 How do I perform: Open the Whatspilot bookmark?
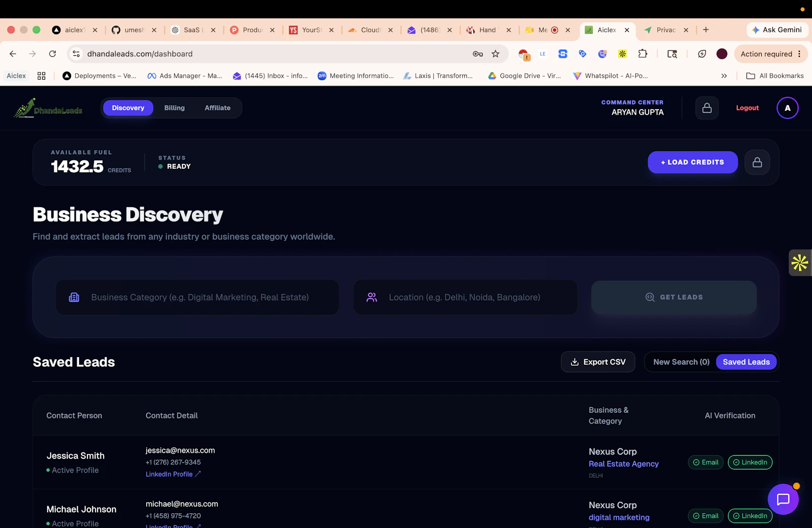pos(611,76)
